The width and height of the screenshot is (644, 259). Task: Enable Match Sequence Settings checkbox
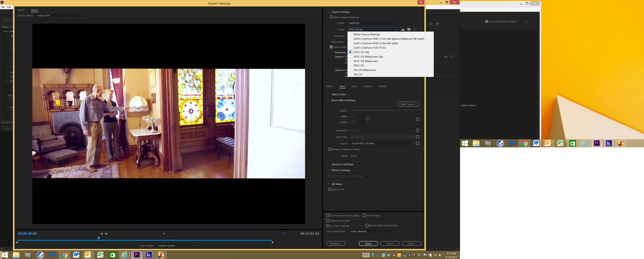[x=331, y=17]
